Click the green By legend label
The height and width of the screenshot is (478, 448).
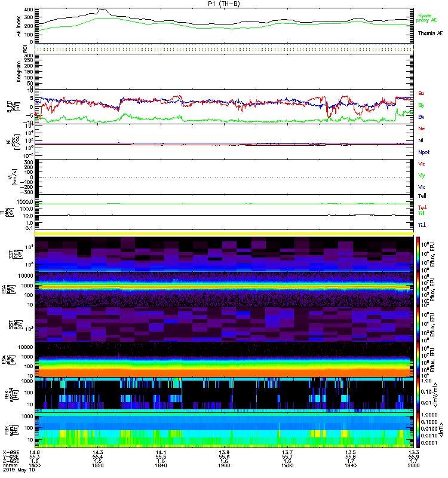pos(421,106)
